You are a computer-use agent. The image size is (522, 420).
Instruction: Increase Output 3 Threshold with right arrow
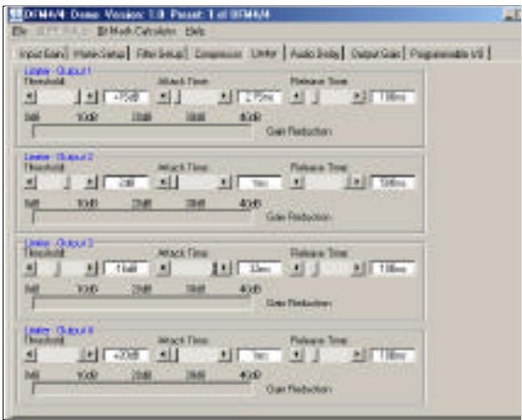pyautogui.click(x=91, y=268)
